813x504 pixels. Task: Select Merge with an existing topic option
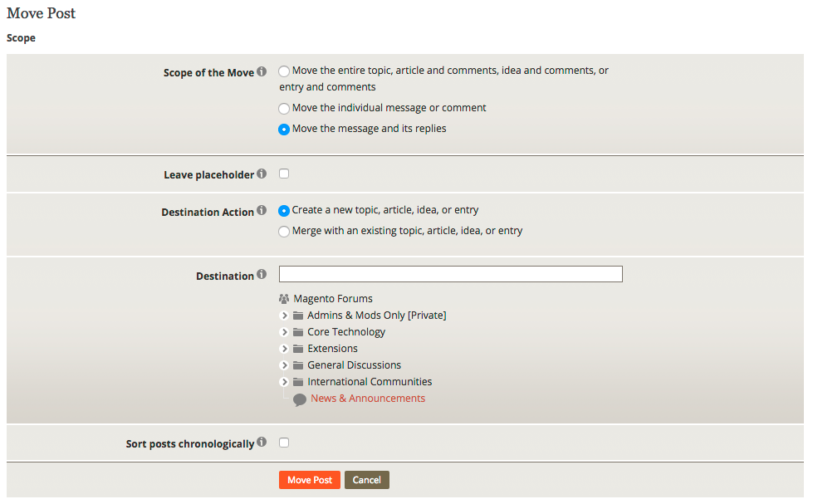[x=284, y=232]
